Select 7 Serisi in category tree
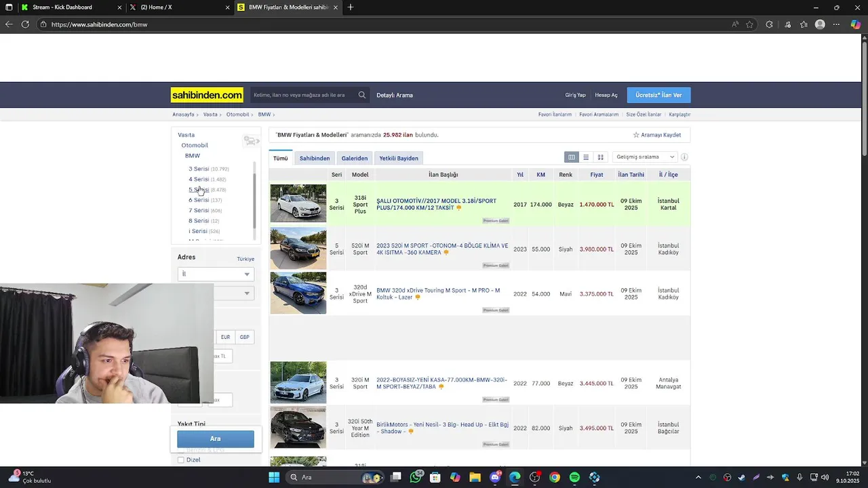Image resolution: width=868 pixels, height=488 pixels. pyautogui.click(x=199, y=210)
